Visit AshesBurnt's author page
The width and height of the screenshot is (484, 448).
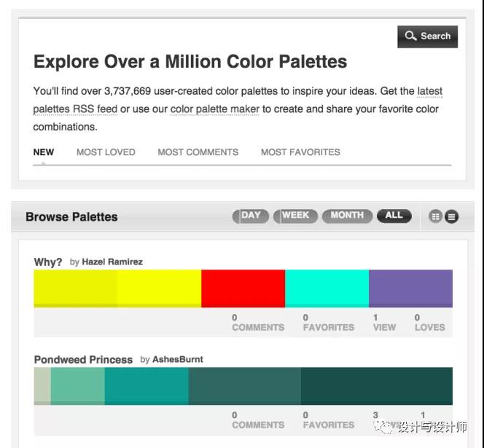[177, 359]
